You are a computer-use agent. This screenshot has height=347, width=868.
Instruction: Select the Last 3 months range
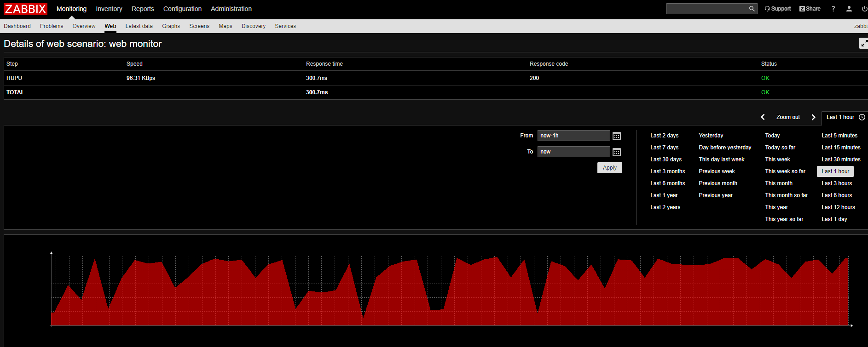pos(667,171)
